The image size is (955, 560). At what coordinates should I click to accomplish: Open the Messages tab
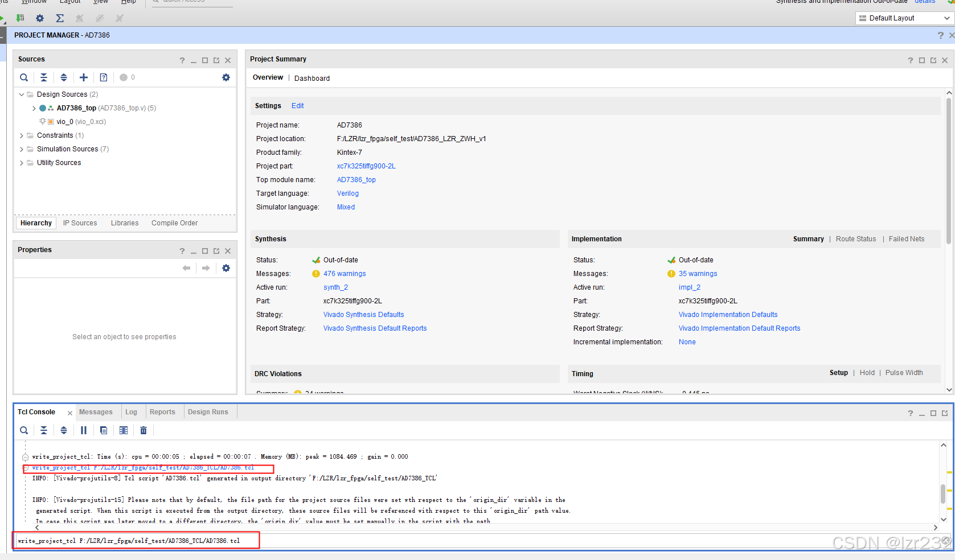click(x=96, y=412)
